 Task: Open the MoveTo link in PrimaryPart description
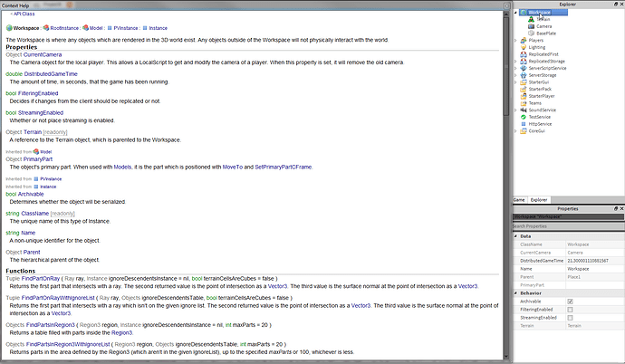pyautogui.click(x=233, y=167)
